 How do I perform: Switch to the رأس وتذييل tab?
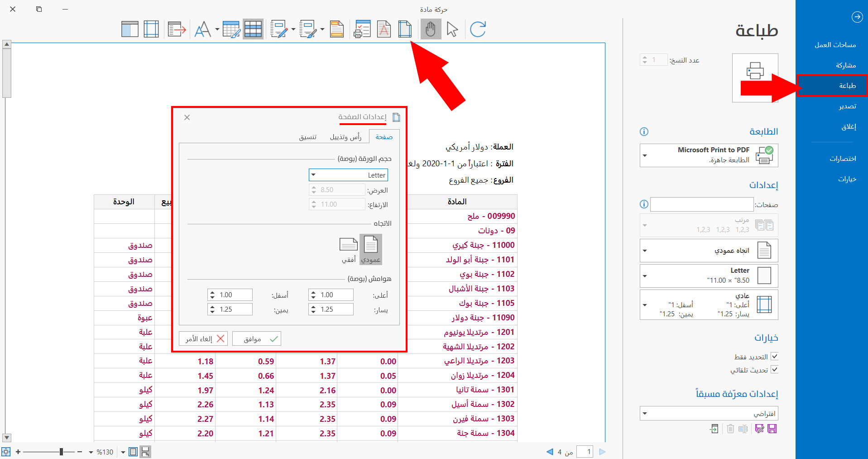[345, 137]
